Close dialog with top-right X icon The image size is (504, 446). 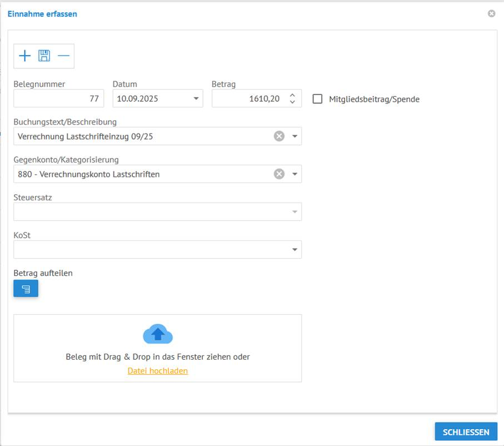(491, 14)
